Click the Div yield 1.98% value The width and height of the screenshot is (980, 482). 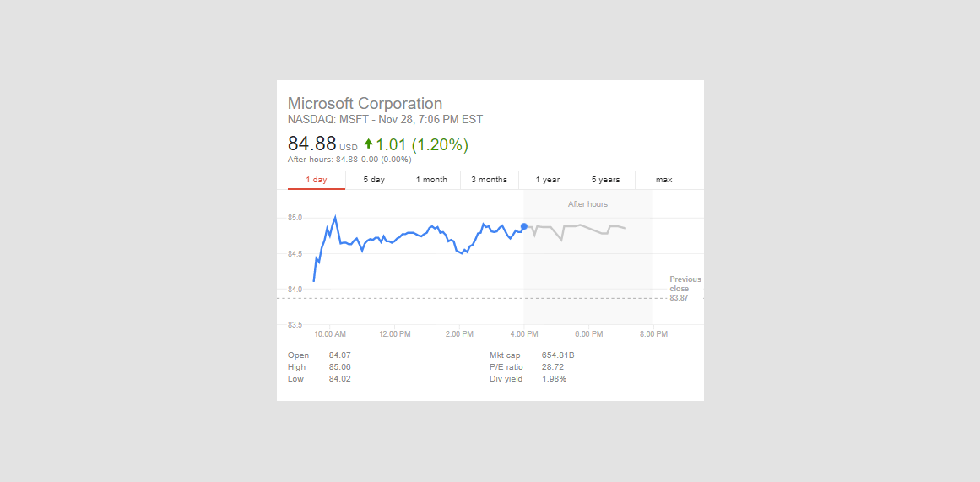coord(554,379)
